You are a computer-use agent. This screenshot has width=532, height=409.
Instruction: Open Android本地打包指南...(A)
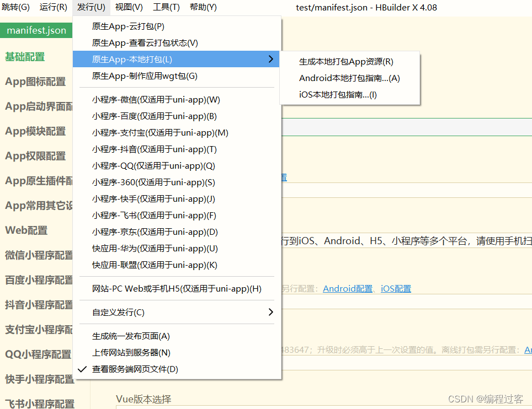pyautogui.click(x=350, y=78)
